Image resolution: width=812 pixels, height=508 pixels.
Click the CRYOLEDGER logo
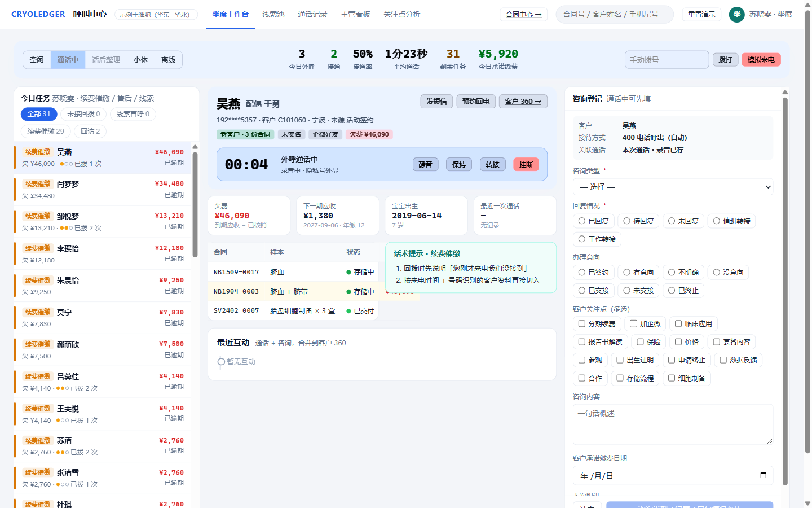click(x=38, y=14)
